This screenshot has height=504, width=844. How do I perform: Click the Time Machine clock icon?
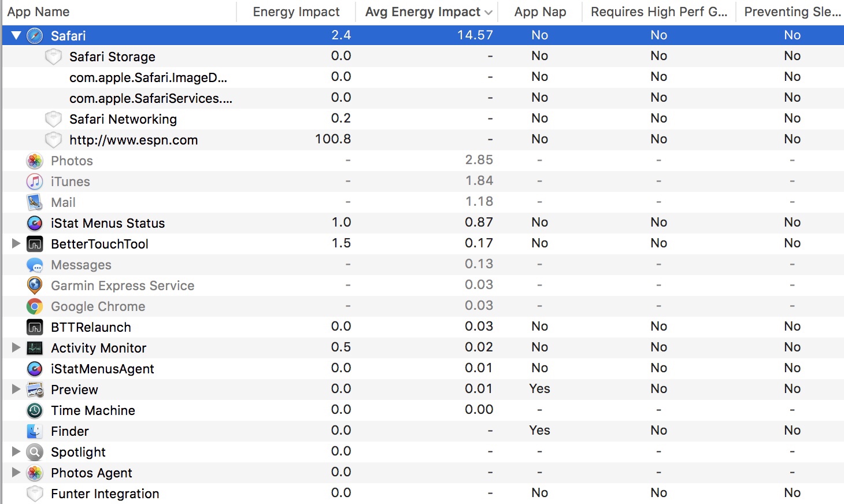pyautogui.click(x=35, y=410)
